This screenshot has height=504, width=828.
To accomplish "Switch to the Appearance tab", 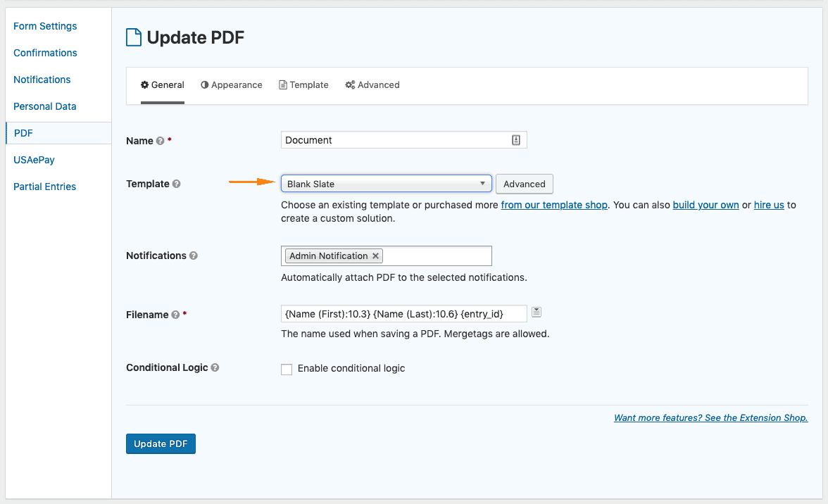I will (231, 85).
